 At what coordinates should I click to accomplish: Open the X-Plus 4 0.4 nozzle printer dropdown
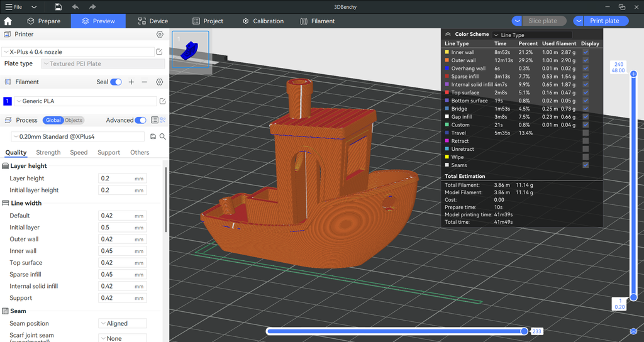[78, 52]
